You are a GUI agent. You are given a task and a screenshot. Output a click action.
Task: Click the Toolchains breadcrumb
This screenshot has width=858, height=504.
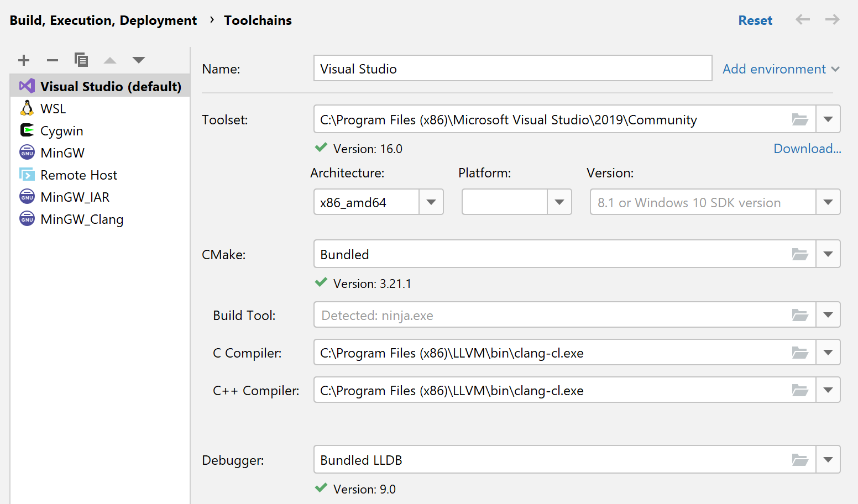258,20
